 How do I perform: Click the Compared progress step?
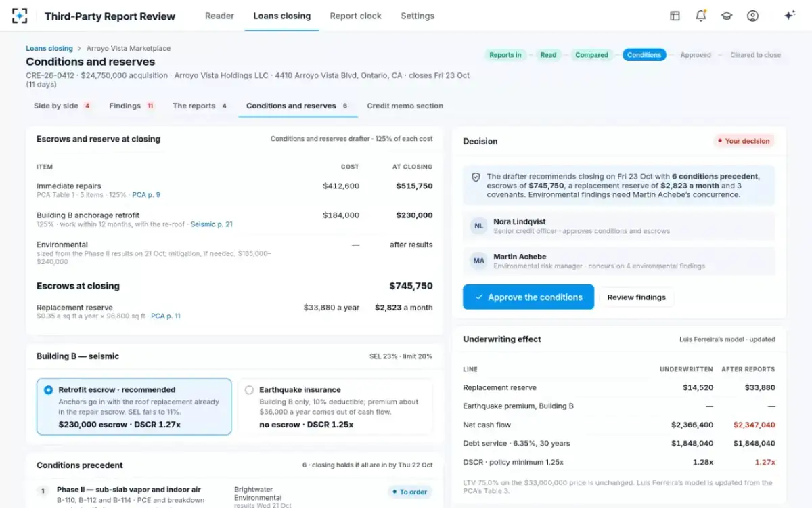pos(591,55)
